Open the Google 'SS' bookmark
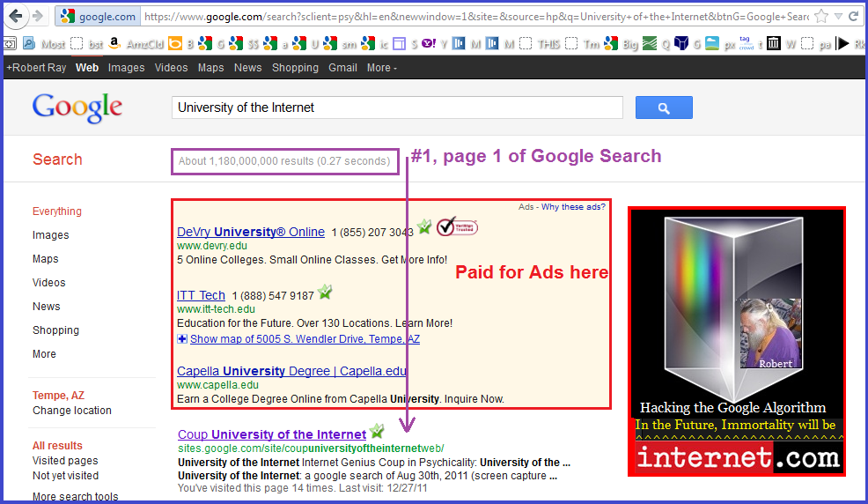Viewport: 868px width, 504px height. 244,43
